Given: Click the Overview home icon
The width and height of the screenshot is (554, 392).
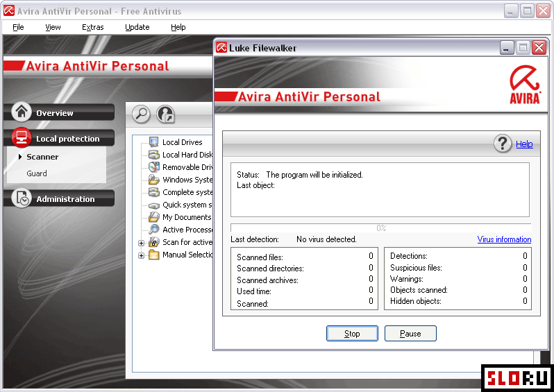Looking at the screenshot, I should [22, 112].
